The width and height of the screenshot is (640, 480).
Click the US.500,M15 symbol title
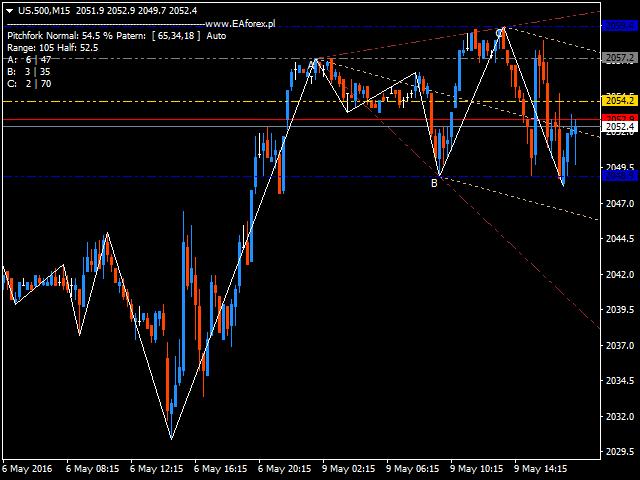coord(44,11)
